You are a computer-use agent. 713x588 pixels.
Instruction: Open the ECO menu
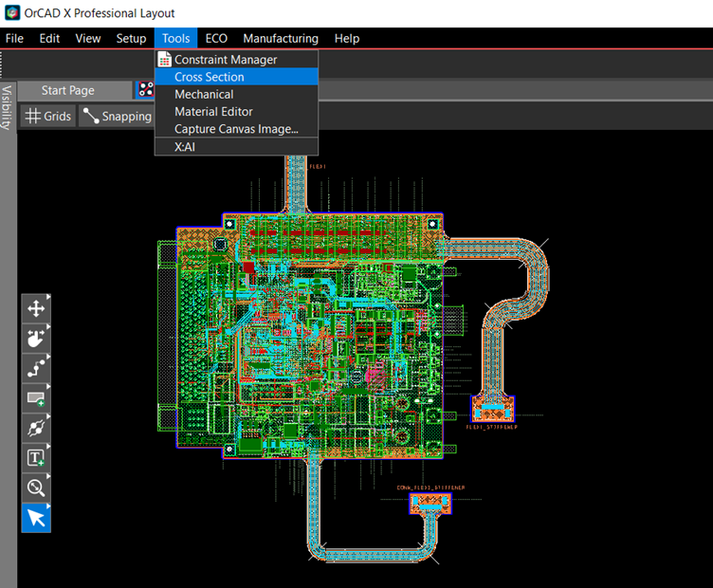[x=216, y=39]
